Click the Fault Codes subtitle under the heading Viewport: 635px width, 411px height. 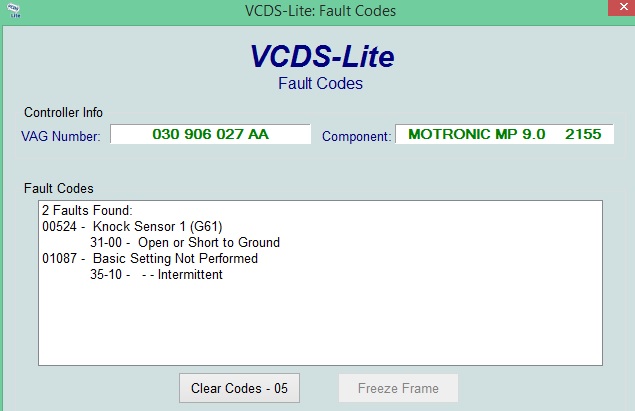(x=320, y=83)
